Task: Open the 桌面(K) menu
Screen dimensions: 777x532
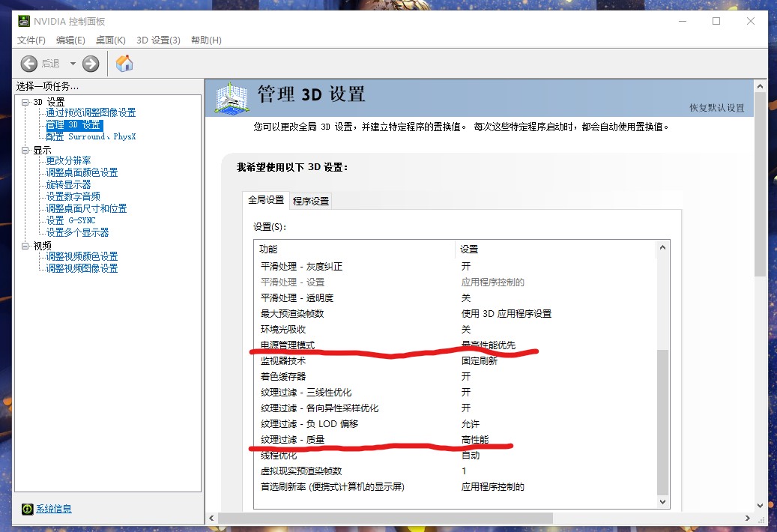Action: [x=110, y=40]
